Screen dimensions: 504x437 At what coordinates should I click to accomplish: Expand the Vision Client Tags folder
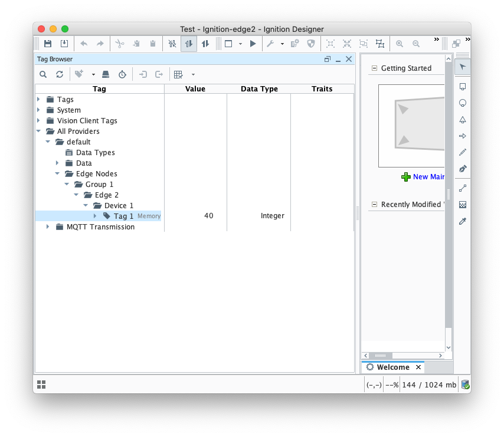[x=38, y=120]
